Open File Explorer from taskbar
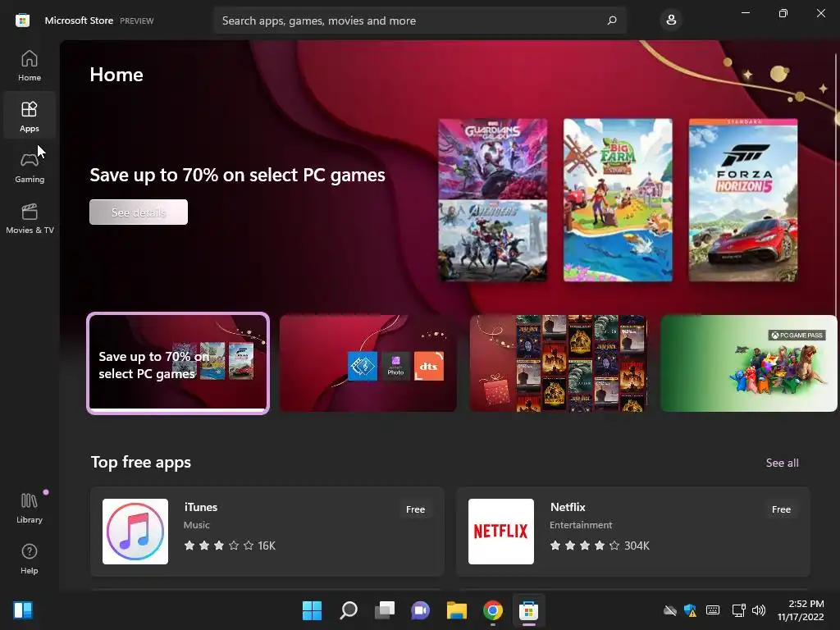The width and height of the screenshot is (840, 630). click(x=456, y=610)
